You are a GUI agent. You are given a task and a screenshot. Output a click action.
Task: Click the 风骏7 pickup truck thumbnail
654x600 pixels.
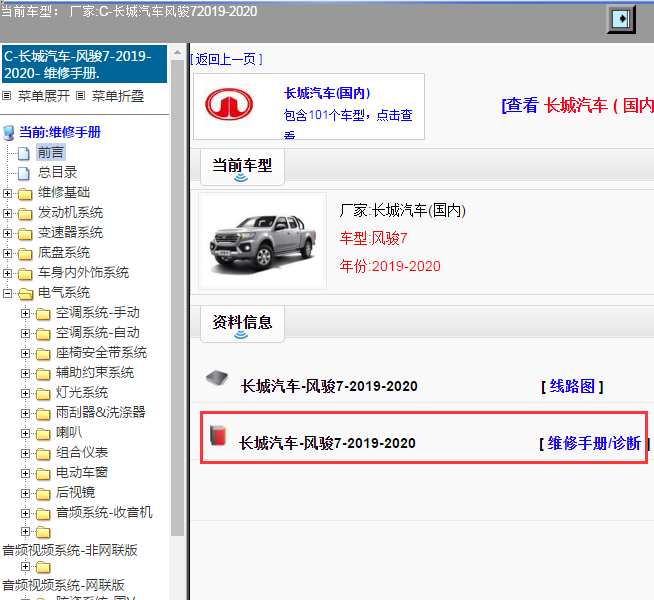(x=263, y=241)
